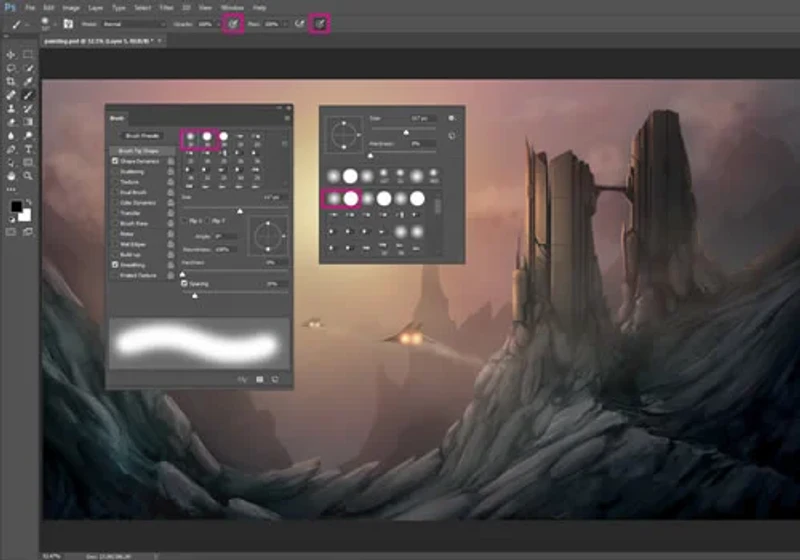The image size is (800, 560).
Task: Reset to default black and white colors
Action: point(12,220)
